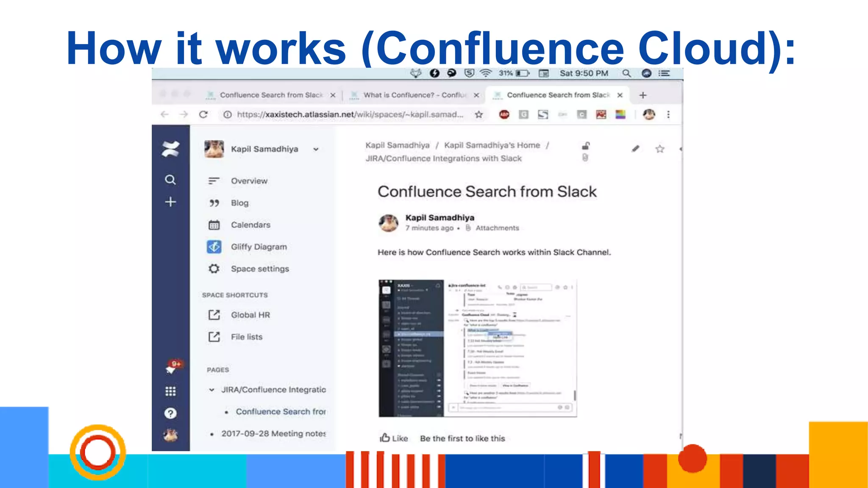Click the File lists shortcut icon
Screen dimensions: 868x488
tap(214, 337)
